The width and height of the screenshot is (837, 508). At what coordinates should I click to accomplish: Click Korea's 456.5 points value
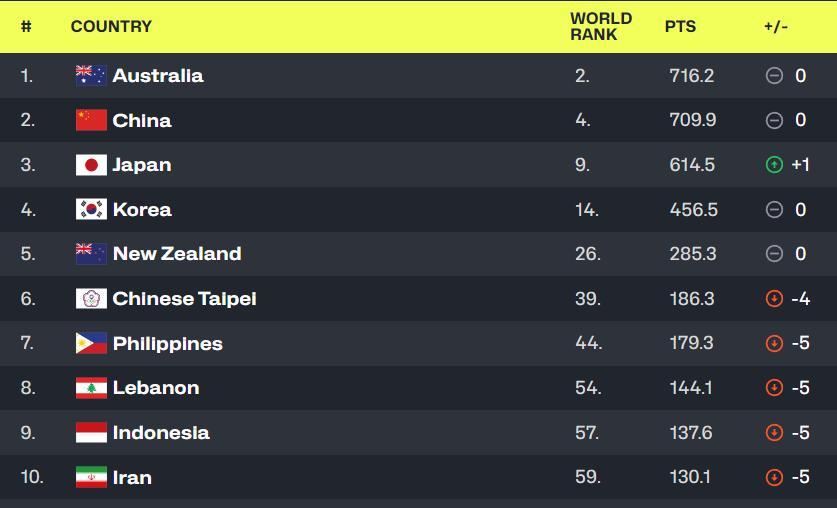693,210
